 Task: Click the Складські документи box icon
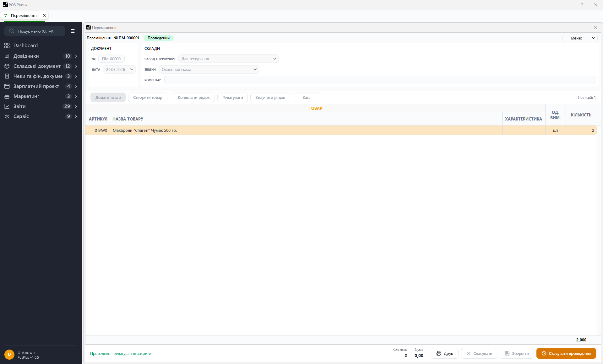tap(7, 66)
